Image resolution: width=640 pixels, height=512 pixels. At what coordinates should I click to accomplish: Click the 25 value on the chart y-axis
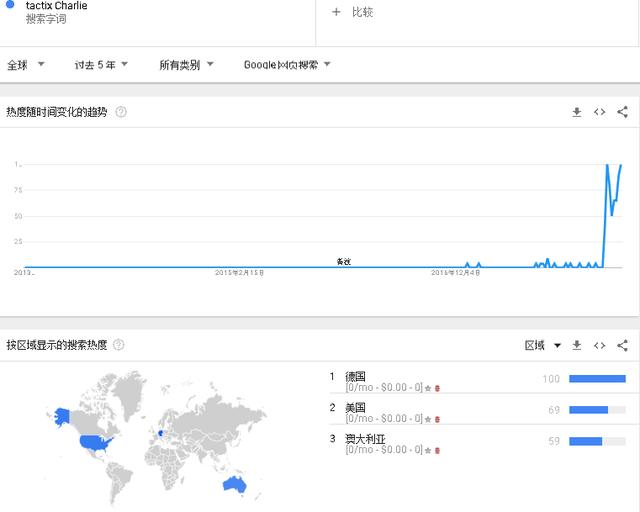[x=18, y=242]
